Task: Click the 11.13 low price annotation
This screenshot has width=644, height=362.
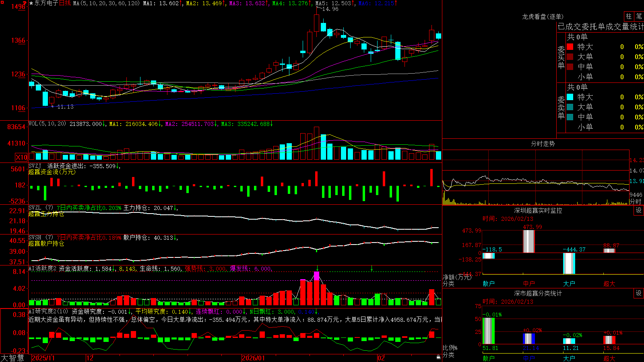Action: [x=65, y=107]
